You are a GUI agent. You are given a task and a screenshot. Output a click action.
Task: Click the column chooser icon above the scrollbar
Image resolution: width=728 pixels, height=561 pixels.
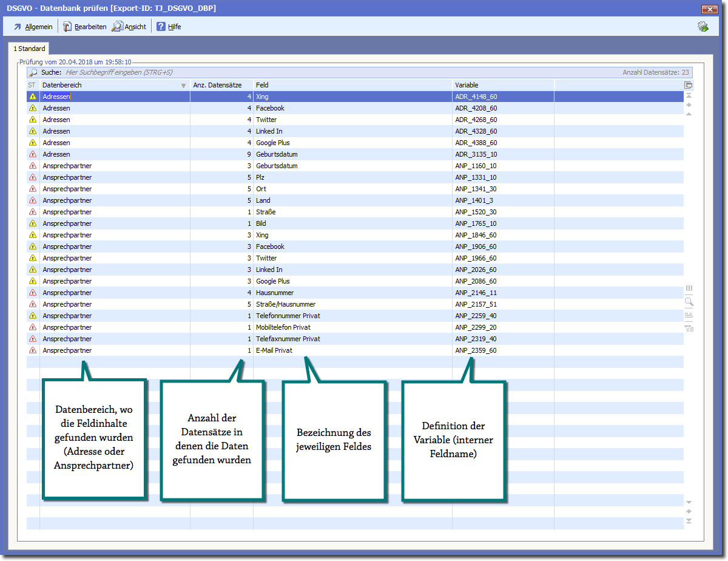tap(688, 86)
